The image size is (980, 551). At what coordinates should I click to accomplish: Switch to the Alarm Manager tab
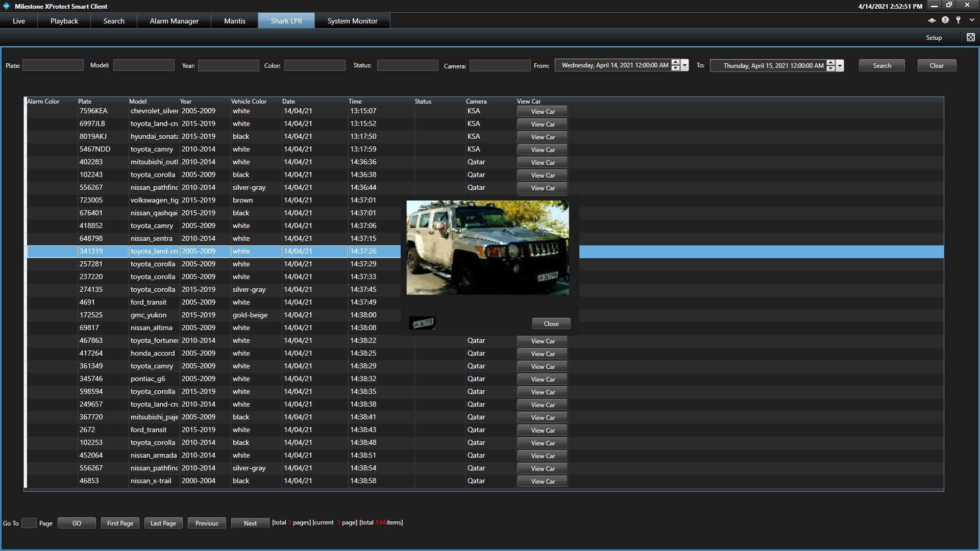point(174,21)
